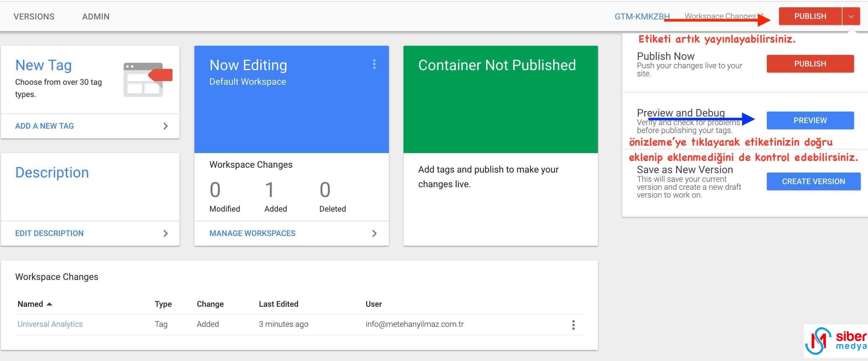Click the Preview button
868x361 pixels.
point(810,120)
